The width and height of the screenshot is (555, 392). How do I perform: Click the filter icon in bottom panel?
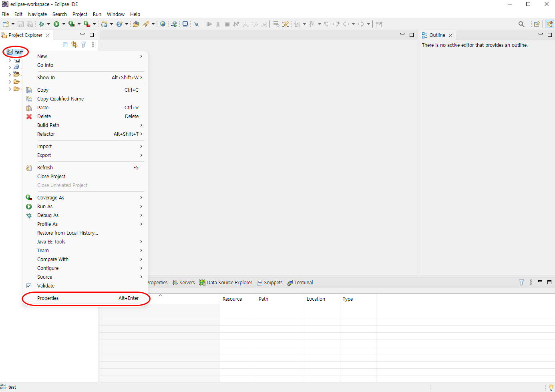click(521, 282)
